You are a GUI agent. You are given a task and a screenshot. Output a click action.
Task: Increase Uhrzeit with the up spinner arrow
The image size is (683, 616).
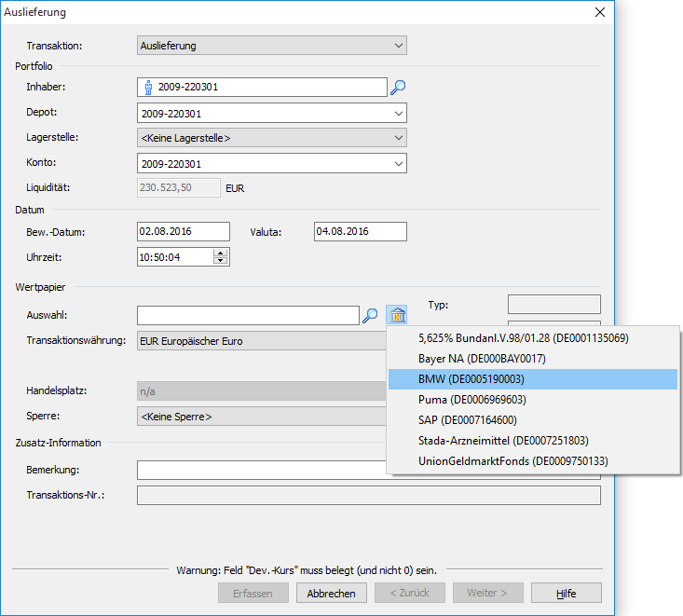pos(221,253)
